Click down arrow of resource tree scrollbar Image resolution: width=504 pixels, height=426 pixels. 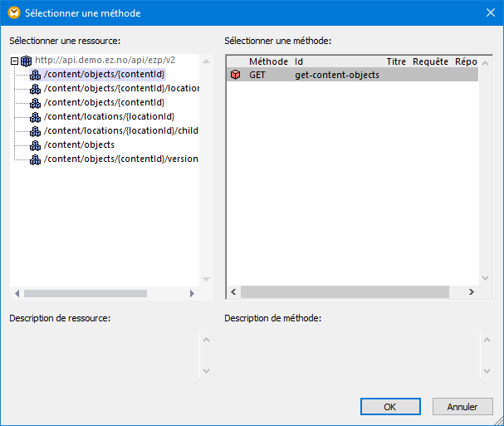pos(207,280)
